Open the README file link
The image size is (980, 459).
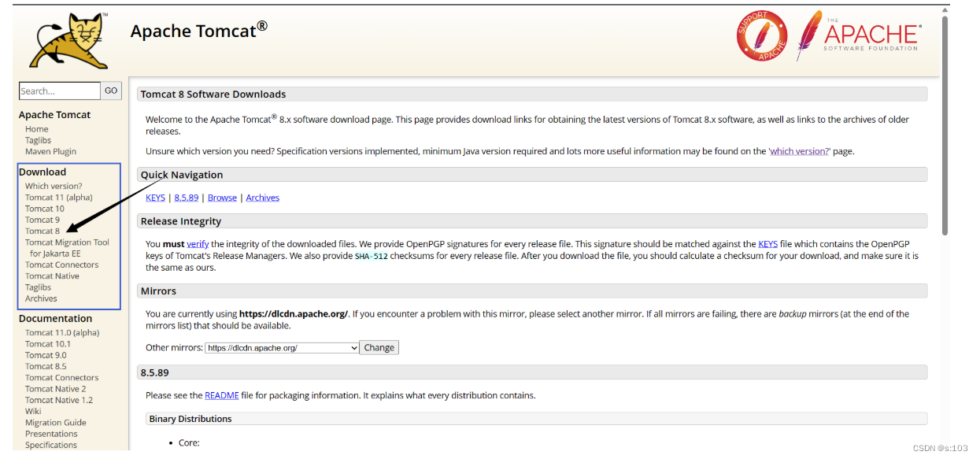221,395
